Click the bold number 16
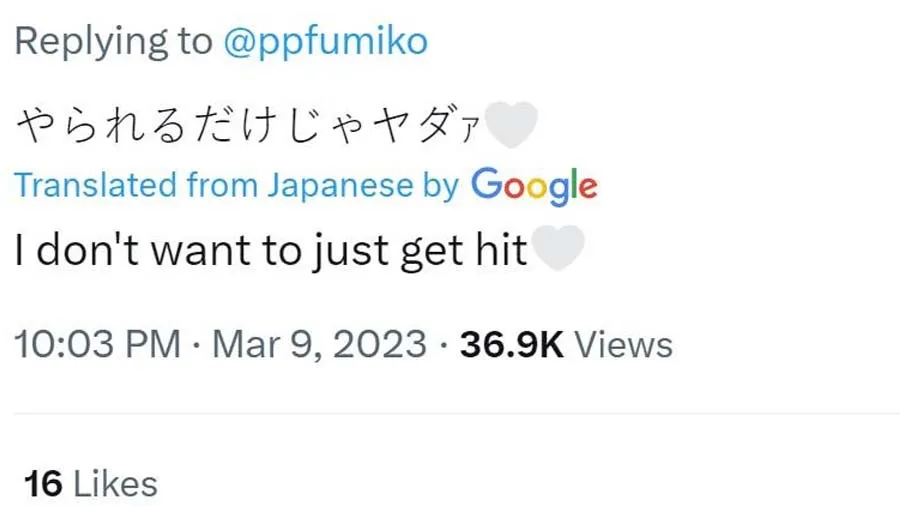The width and height of the screenshot is (900, 506). [44, 484]
